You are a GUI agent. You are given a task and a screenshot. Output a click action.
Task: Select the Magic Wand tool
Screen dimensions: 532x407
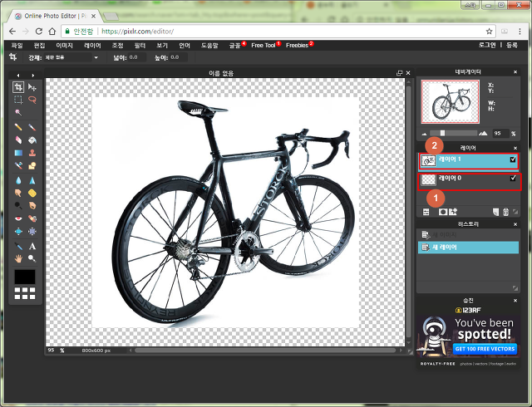[18, 112]
